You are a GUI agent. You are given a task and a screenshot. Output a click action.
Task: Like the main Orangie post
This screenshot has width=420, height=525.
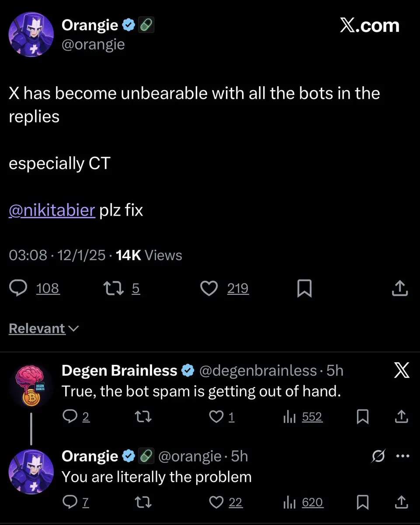tap(209, 288)
